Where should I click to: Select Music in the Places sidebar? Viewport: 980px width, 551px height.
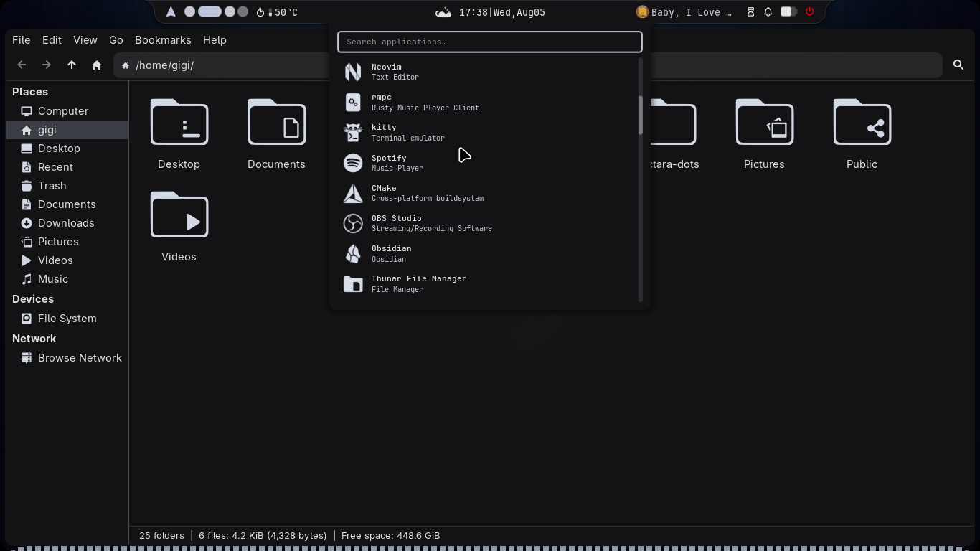(x=67, y=279)
